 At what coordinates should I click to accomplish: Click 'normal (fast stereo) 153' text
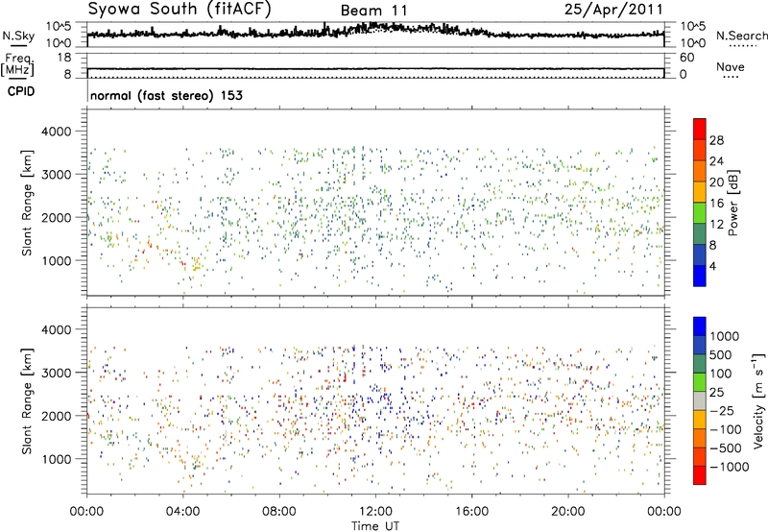(x=166, y=95)
